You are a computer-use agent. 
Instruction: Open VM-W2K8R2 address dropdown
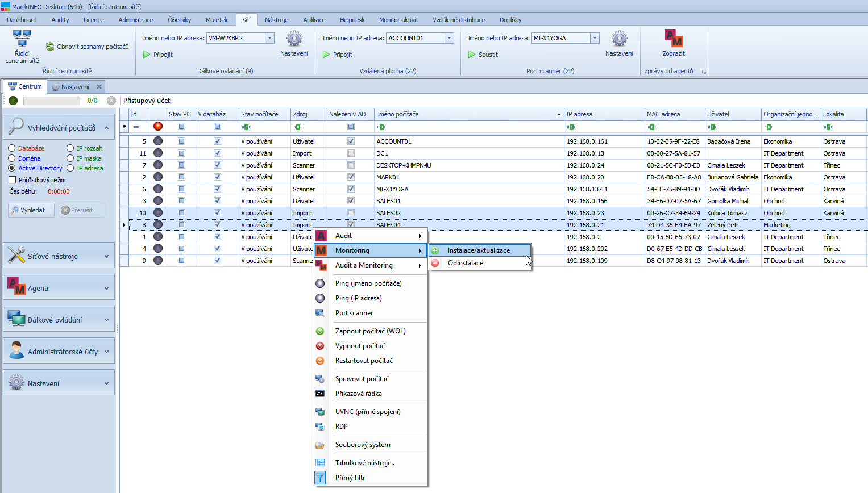270,38
